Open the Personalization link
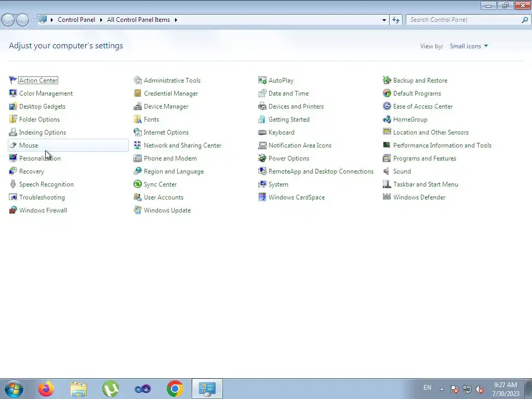 pos(39,158)
